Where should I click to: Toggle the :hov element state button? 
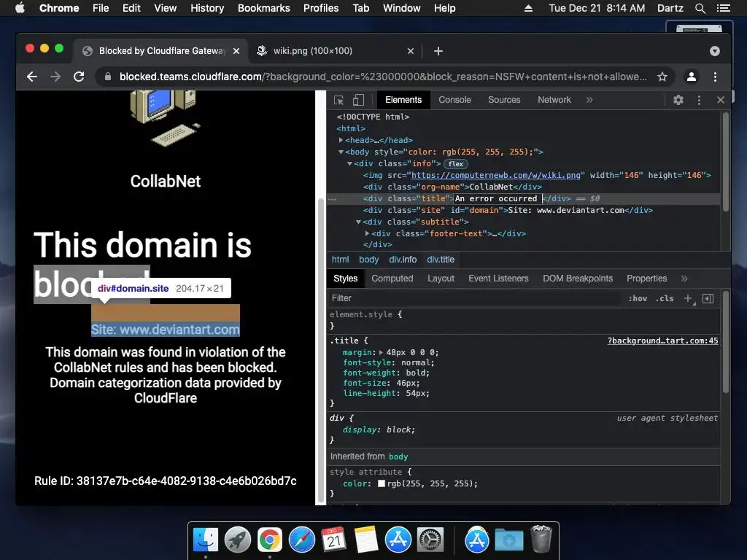tap(638, 298)
